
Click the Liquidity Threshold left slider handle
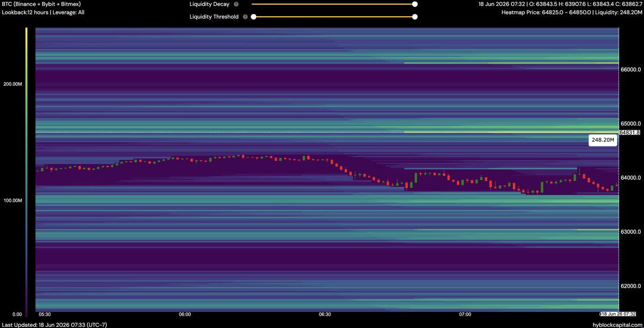[253, 17]
